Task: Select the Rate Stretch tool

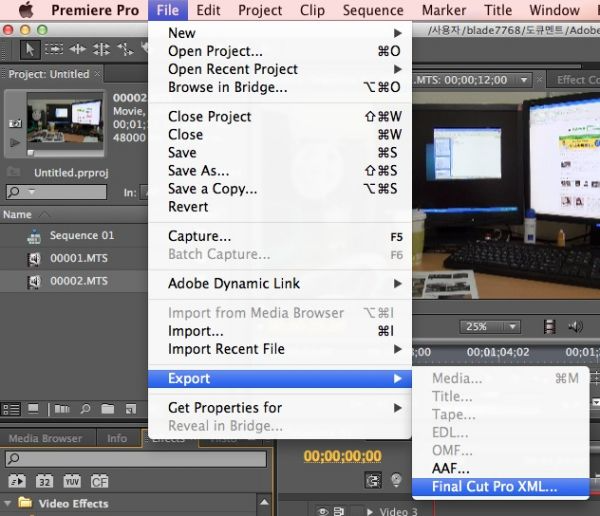Action: pos(125,49)
